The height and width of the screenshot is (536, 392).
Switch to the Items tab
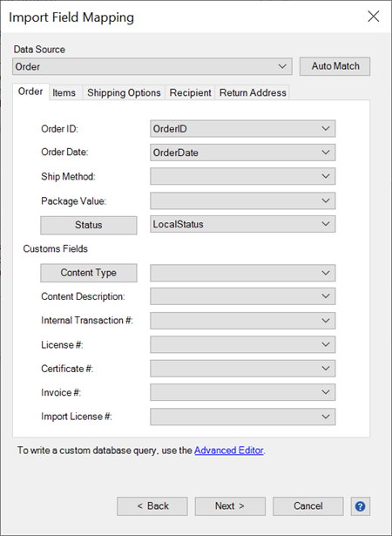(64, 92)
